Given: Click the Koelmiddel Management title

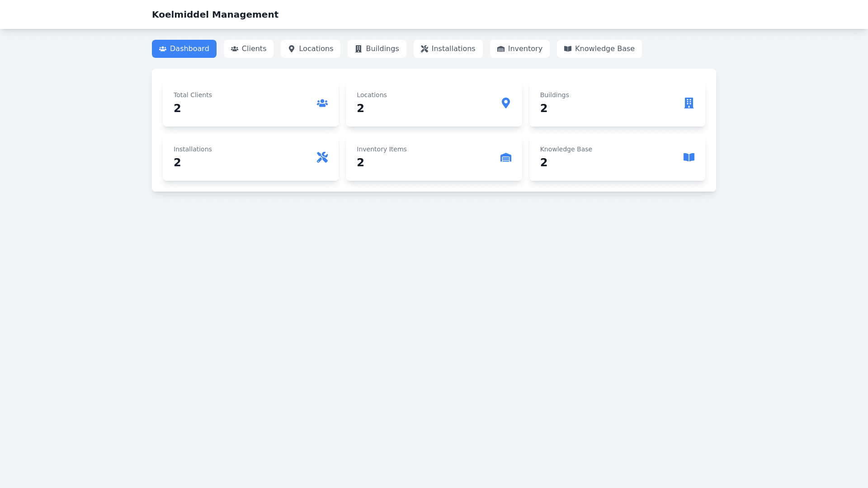Looking at the screenshot, I should [x=215, y=14].
